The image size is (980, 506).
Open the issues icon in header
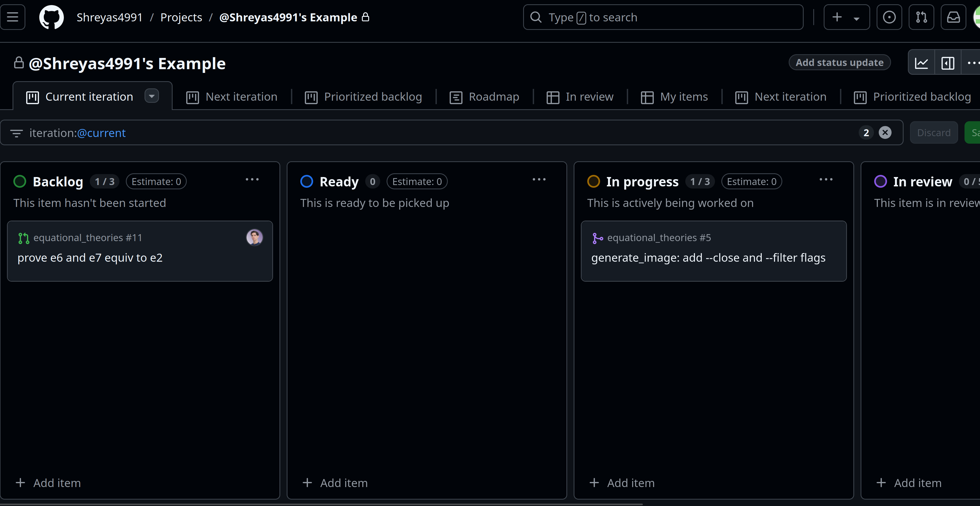pos(889,17)
